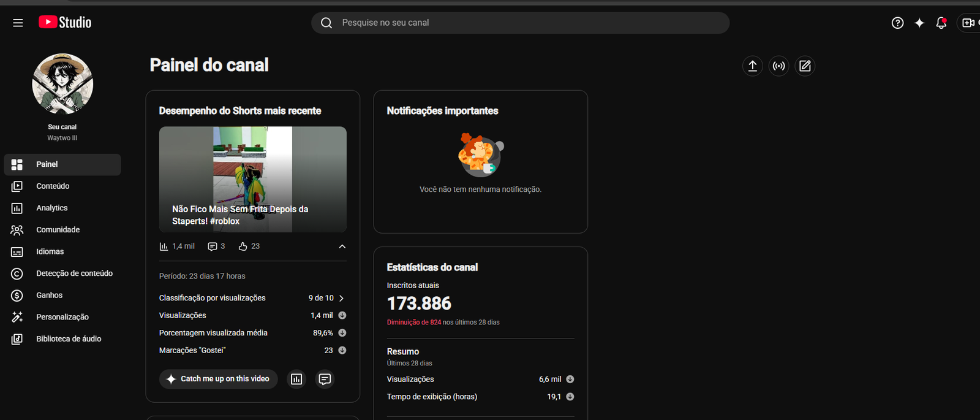Open Ganhos in the sidebar

click(x=62, y=295)
